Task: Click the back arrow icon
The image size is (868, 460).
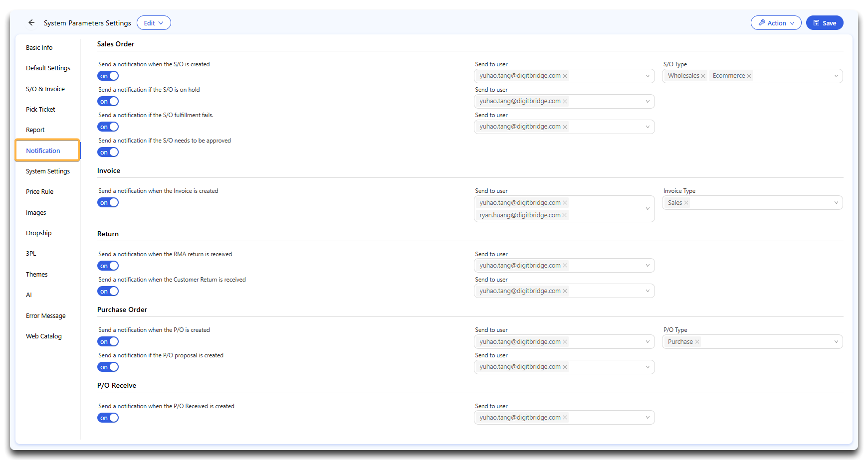Action: click(x=31, y=23)
